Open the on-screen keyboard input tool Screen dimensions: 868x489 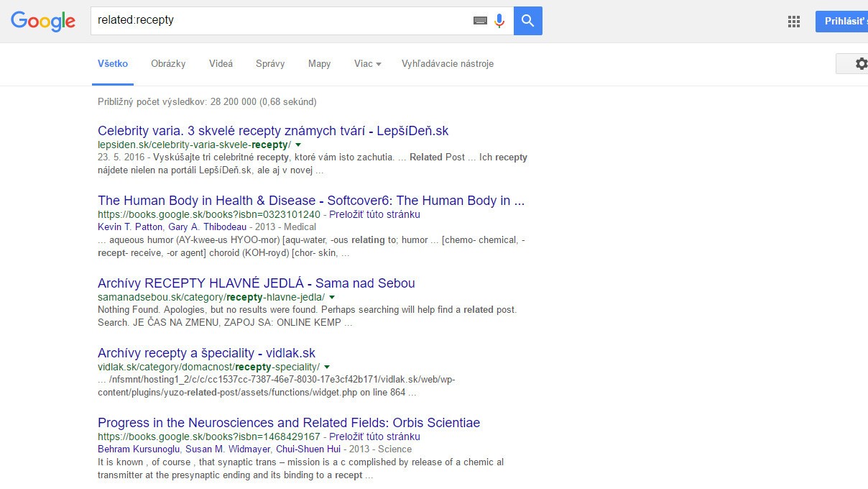(480, 21)
